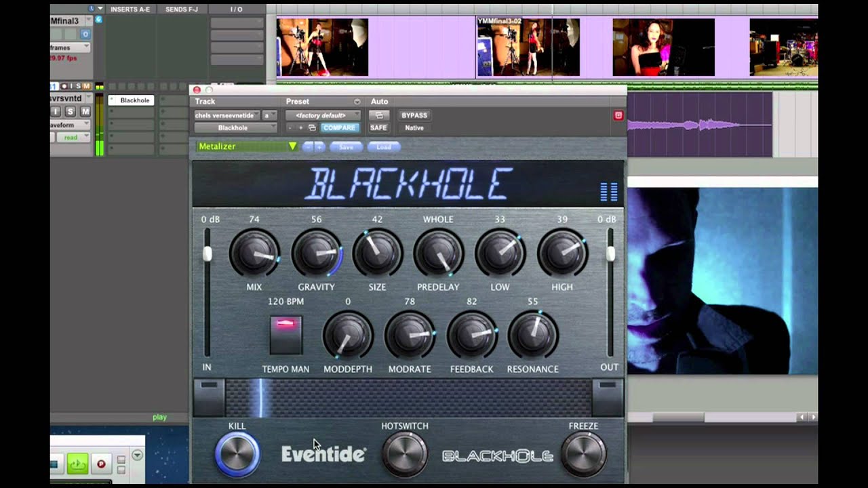Adjust the OUT level slider
Image resolution: width=868 pixels, height=488 pixels.
point(610,253)
